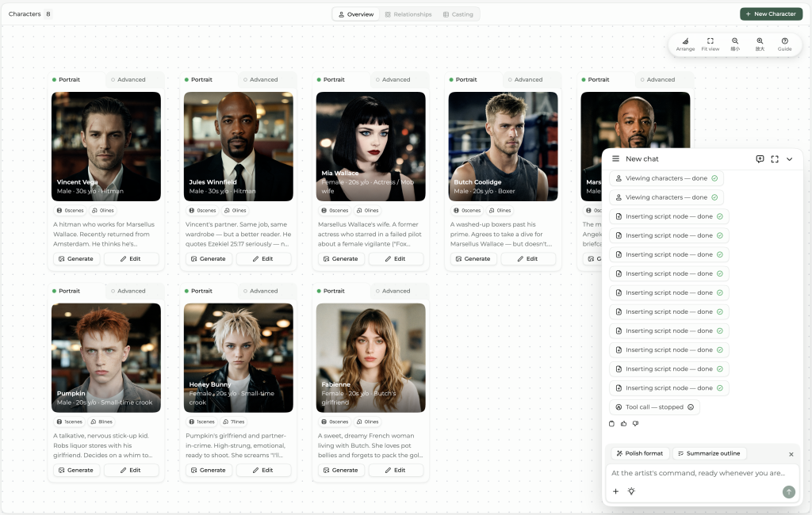Select Advanced tab on Vincent Vega card

tap(135, 80)
